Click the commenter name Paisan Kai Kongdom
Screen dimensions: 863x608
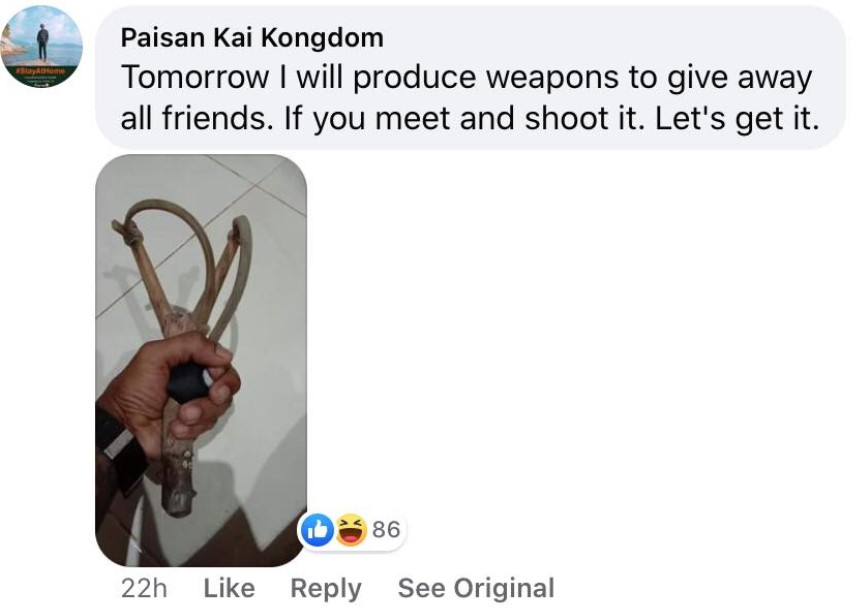tap(252, 37)
